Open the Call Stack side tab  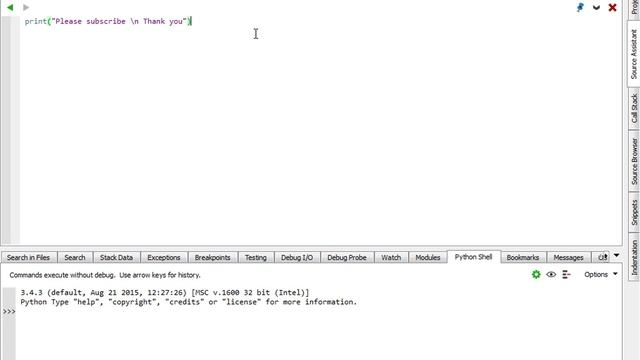click(x=633, y=108)
